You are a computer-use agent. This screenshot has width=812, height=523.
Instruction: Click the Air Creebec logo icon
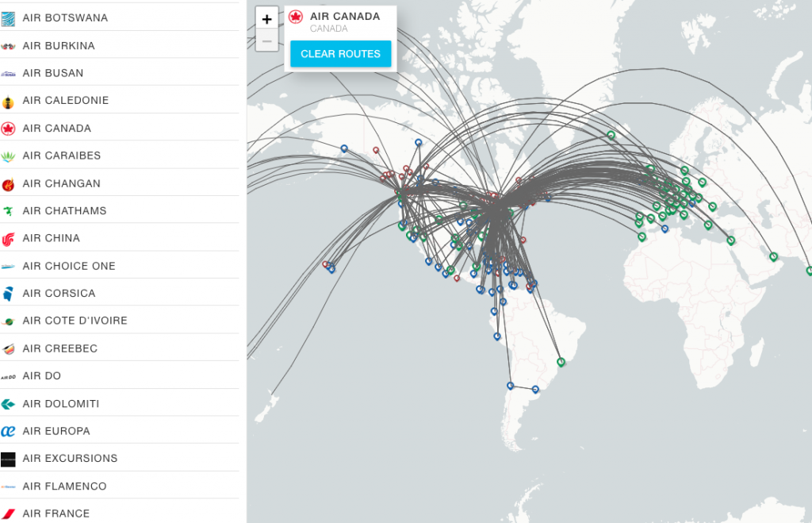(x=8, y=349)
